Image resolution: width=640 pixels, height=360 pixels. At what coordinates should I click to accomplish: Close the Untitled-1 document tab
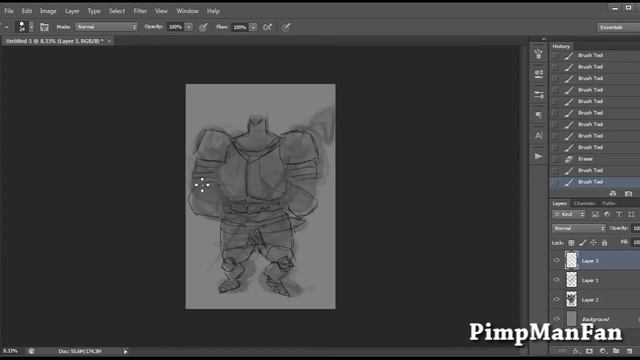coord(109,41)
